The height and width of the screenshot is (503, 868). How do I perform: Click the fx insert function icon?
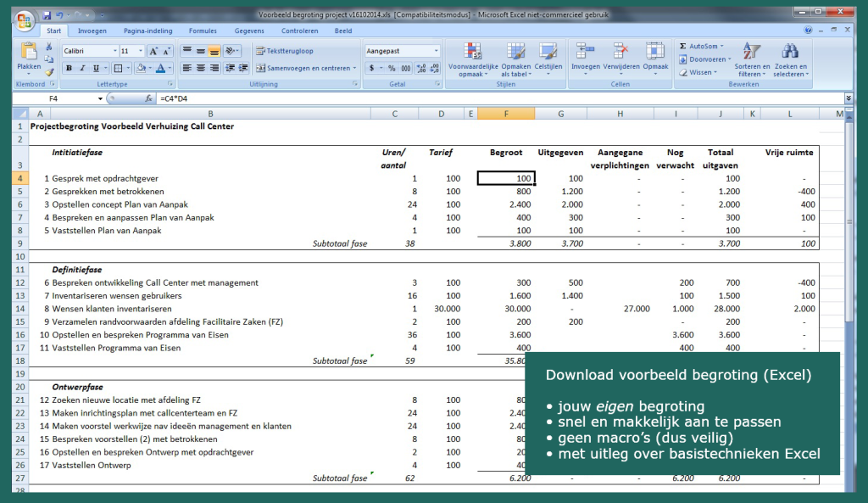[148, 98]
